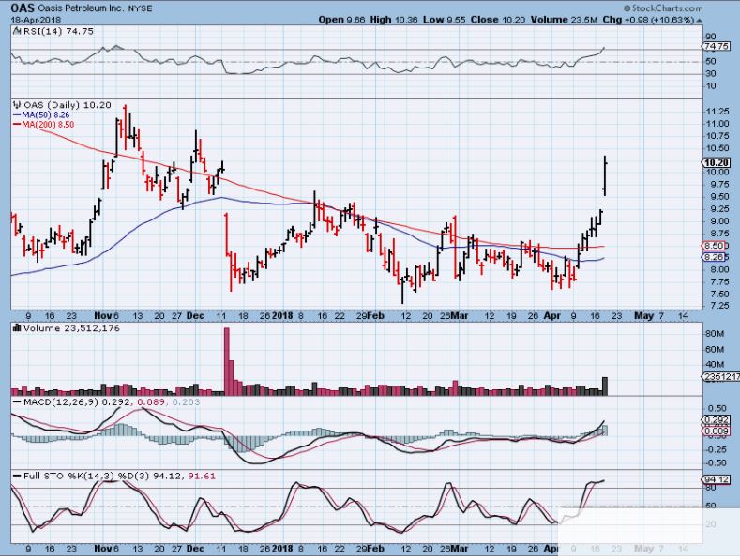Image resolution: width=740 pixels, height=560 pixels.
Task: Click the red gap-down bar in mid-December
Action: [x=226, y=235]
